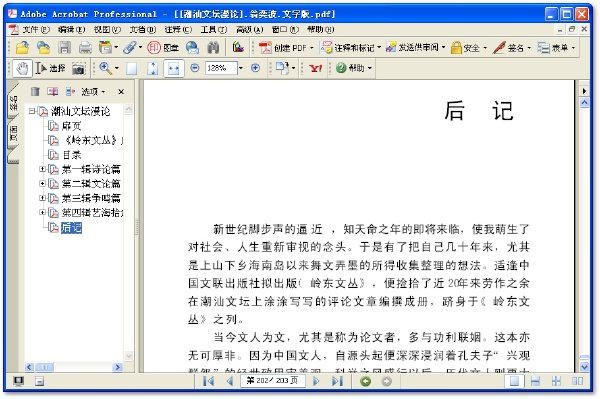The image size is (600, 399).
Task: Choose the Snapshot camera tool
Action: pyautogui.click(x=78, y=68)
